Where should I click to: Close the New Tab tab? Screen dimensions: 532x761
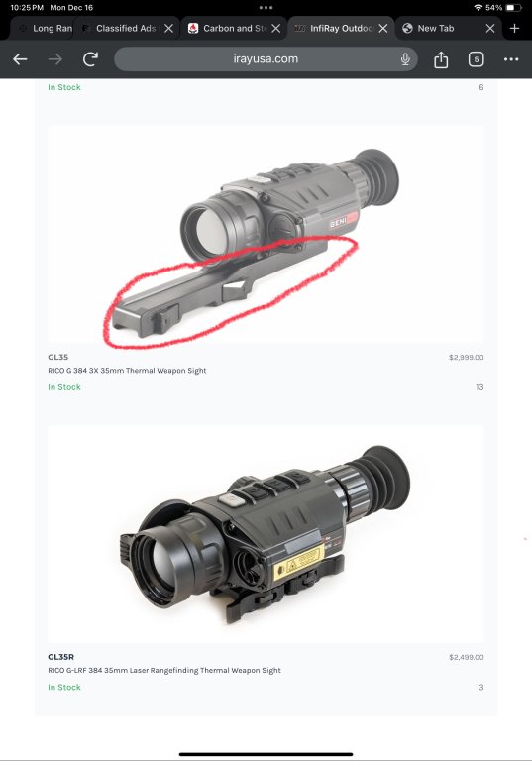tap(490, 28)
